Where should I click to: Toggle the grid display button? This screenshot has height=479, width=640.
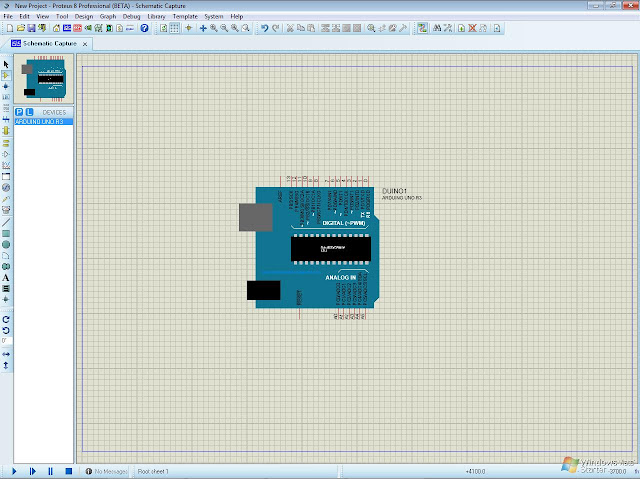174,28
